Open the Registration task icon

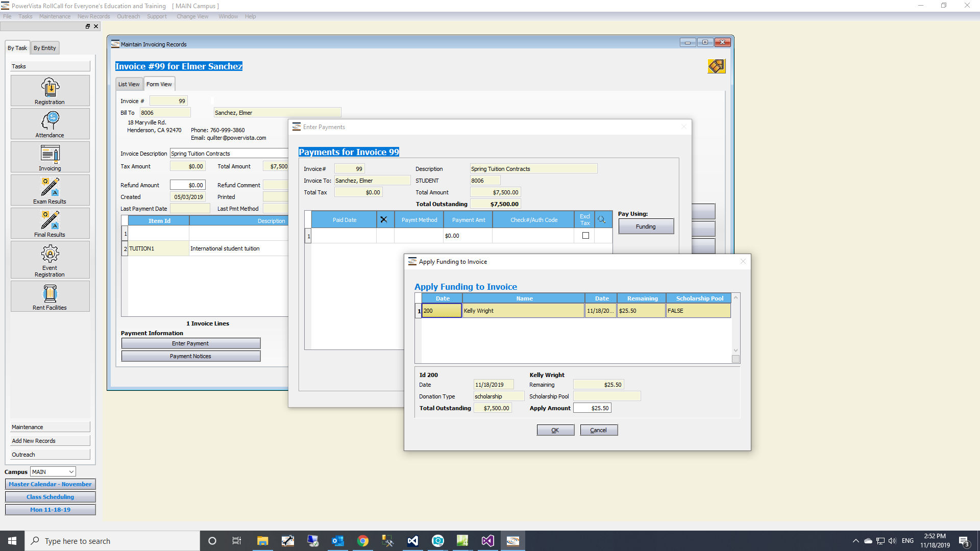[50, 91]
